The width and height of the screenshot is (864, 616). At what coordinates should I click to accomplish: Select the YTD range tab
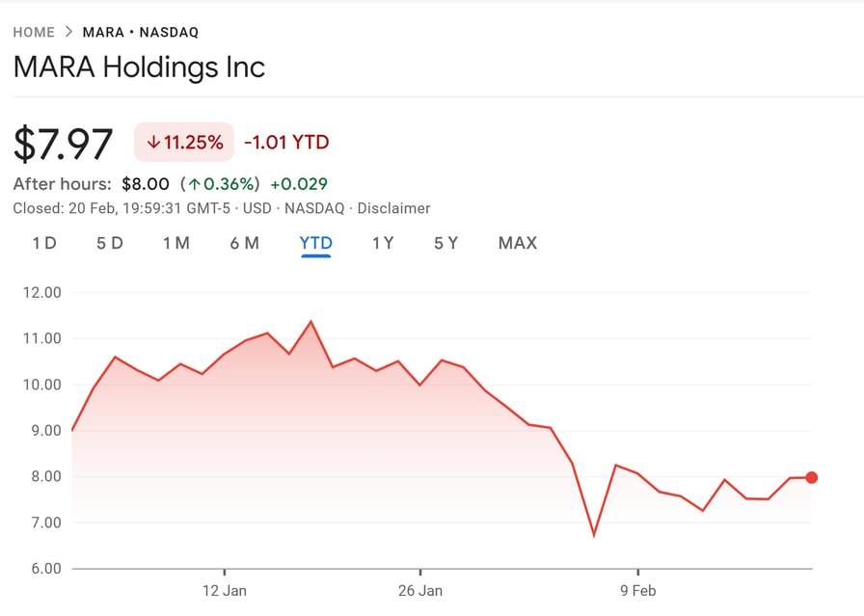[315, 243]
